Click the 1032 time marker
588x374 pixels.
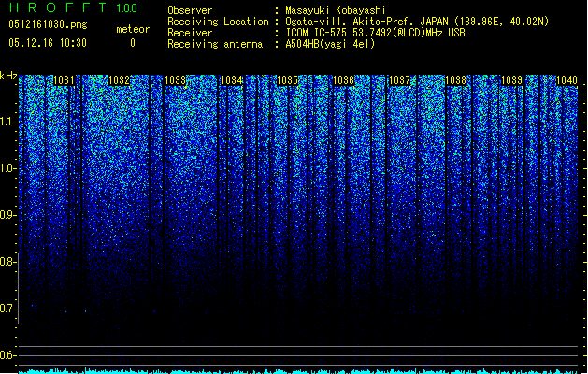pyautogui.click(x=120, y=80)
